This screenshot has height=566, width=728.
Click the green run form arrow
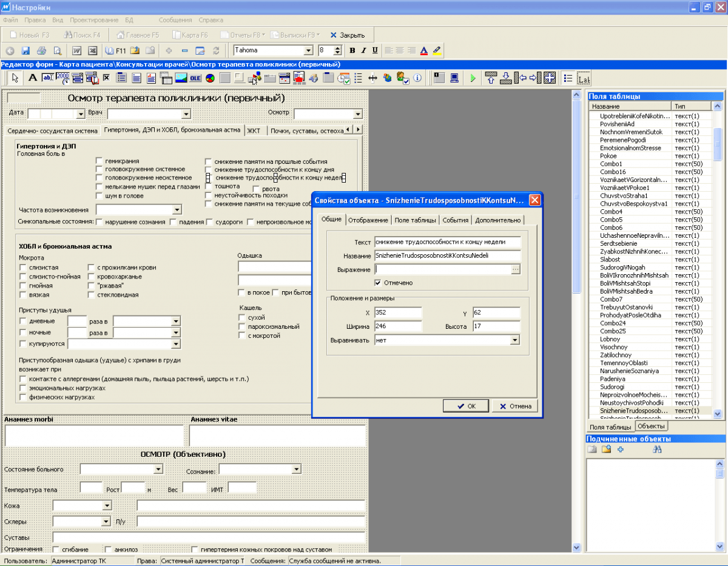[x=473, y=78]
